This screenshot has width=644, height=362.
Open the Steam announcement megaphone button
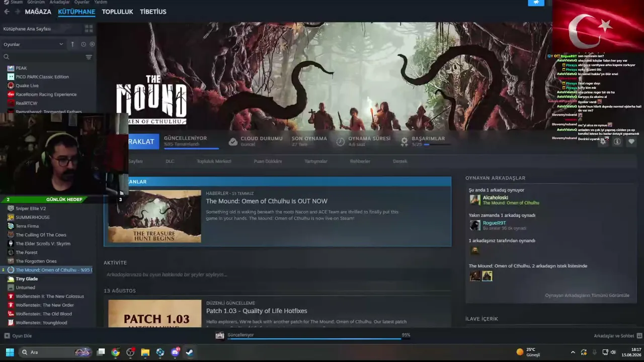coord(536,2)
